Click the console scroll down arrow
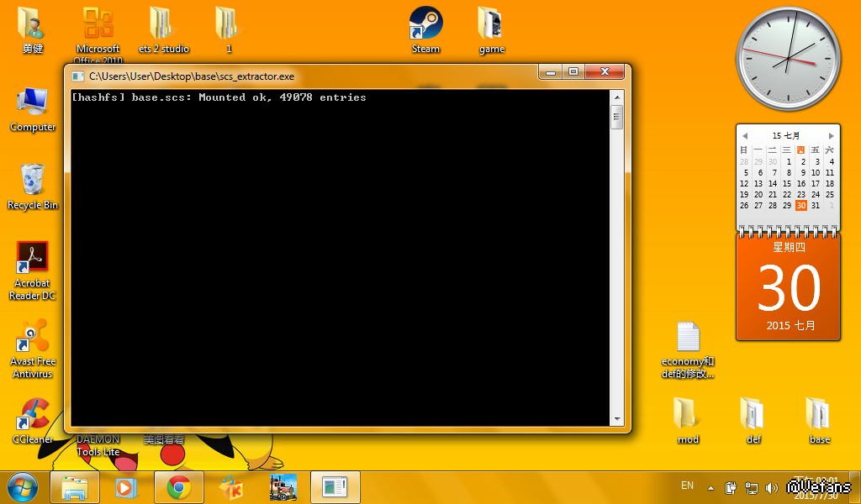 pyautogui.click(x=617, y=418)
